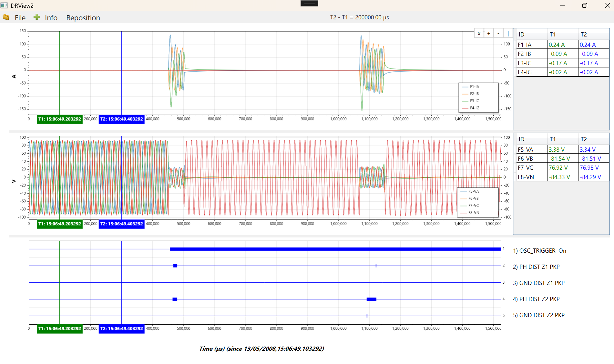Click the OSC_TRIGGER active blue bar
The image size is (614, 364).
(335, 249)
